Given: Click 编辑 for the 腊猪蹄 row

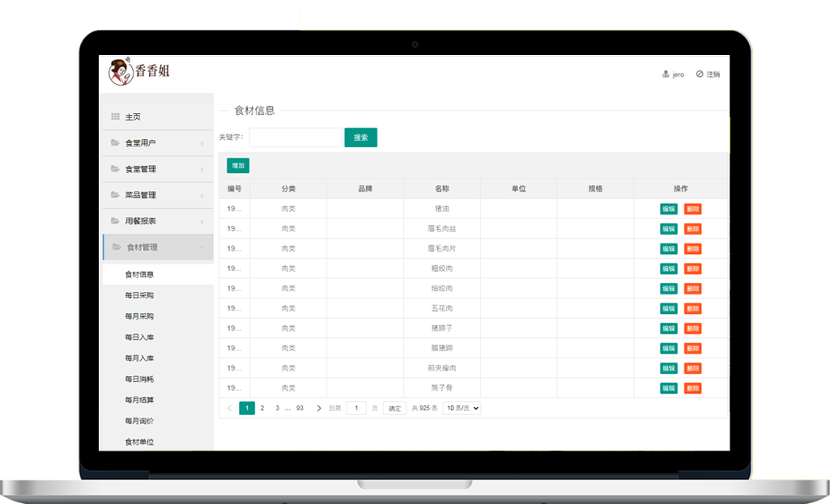Looking at the screenshot, I should 669,349.
